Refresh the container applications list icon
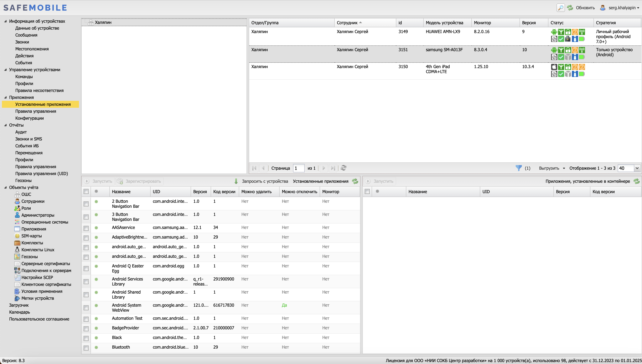The width and height of the screenshot is (642, 364). [636, 181]
